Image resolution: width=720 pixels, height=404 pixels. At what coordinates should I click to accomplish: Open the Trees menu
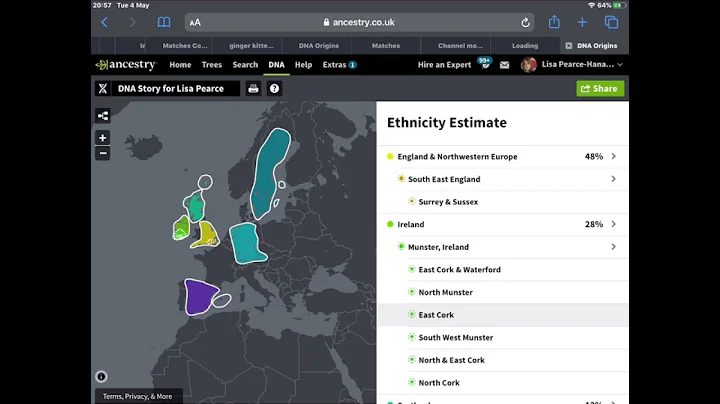pos(212,65)
